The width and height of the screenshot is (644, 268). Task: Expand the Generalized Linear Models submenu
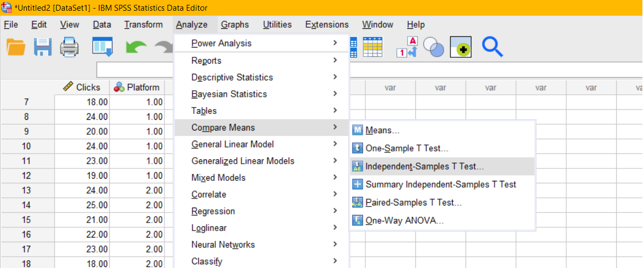(262, 161)
